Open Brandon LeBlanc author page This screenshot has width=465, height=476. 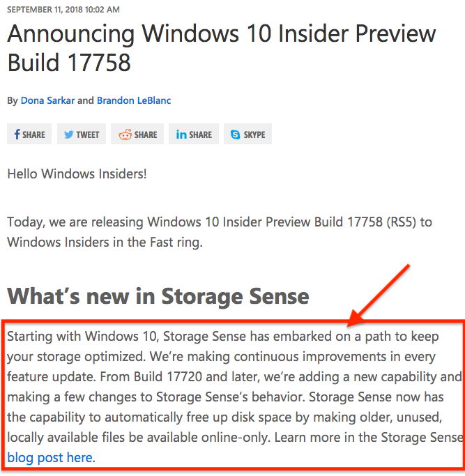pyautogui.click(x=134, y=100)
